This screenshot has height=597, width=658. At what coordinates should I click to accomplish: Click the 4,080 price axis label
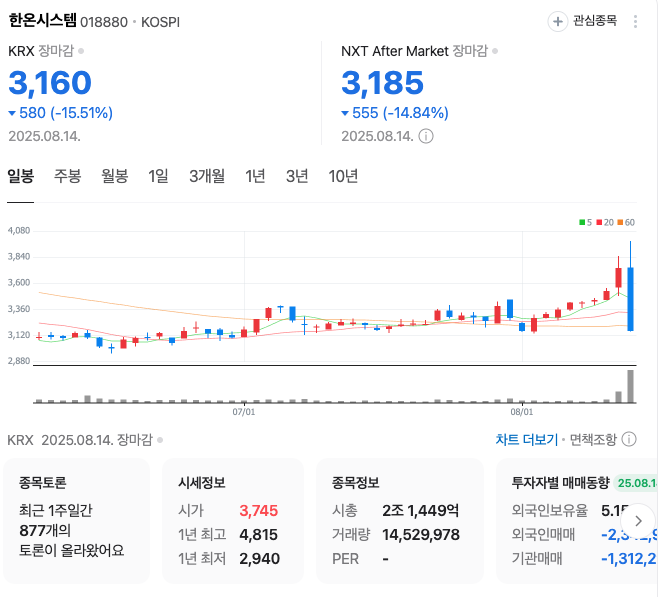(x=19, y=231)
